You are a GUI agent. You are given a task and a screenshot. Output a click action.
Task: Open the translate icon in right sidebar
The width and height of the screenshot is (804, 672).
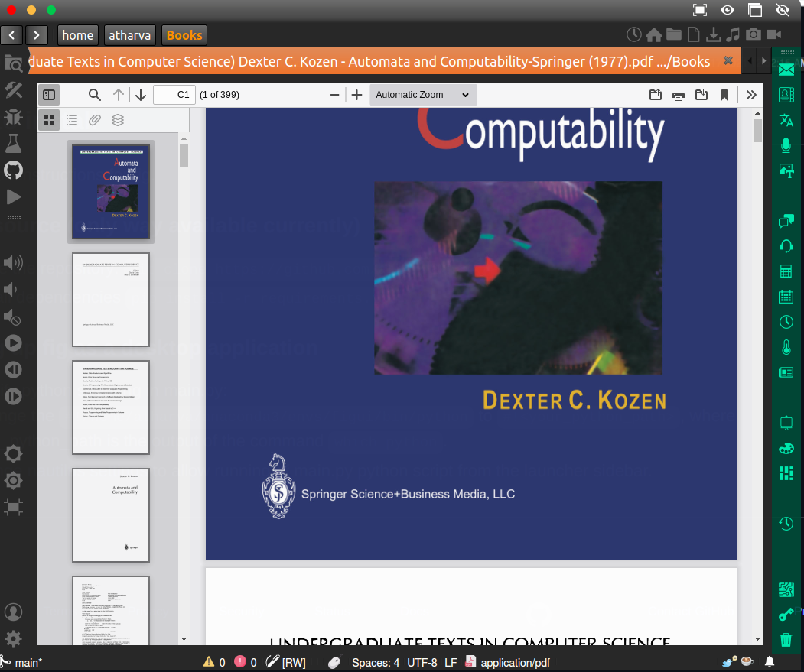click(x=786, y=120)
